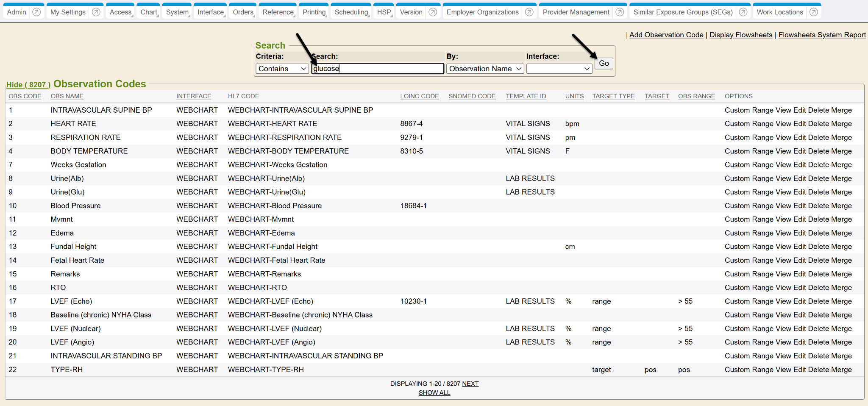This screenshot has height=406, width=868.
Task: Open the Chart menu tab
Action: (x=149, y=12)
